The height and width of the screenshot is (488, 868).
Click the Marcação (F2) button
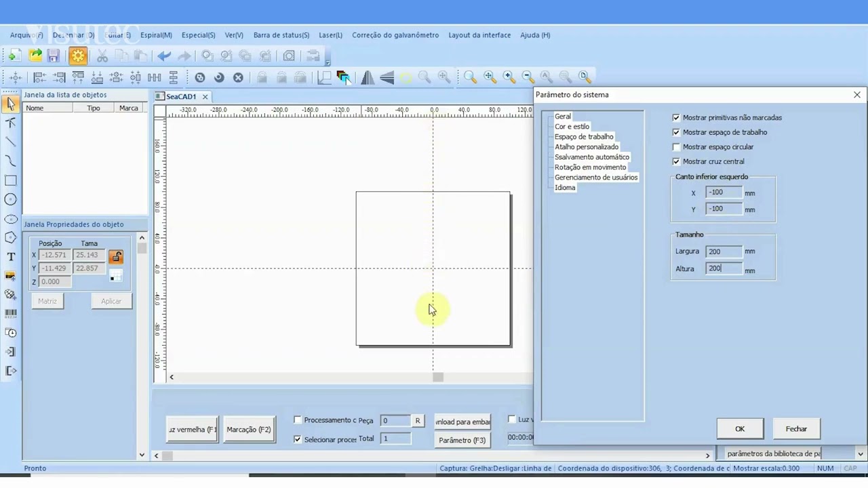click(x=248, y=429)
